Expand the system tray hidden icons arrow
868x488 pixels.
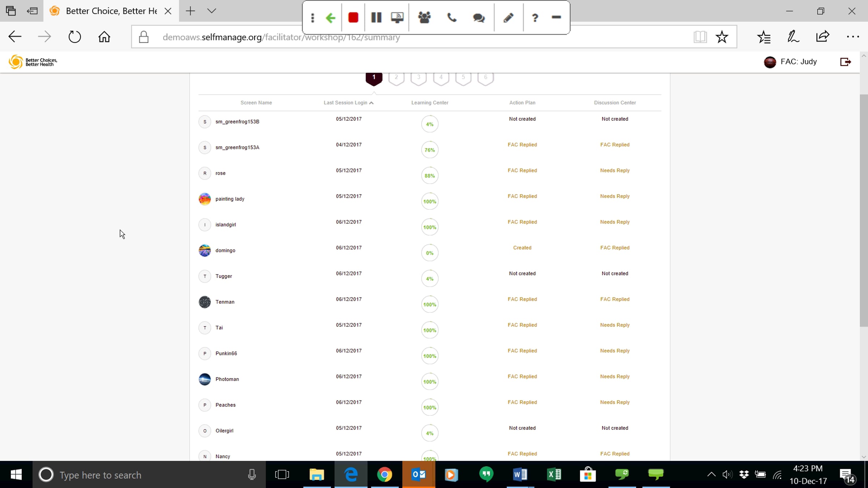click(711, 474)
